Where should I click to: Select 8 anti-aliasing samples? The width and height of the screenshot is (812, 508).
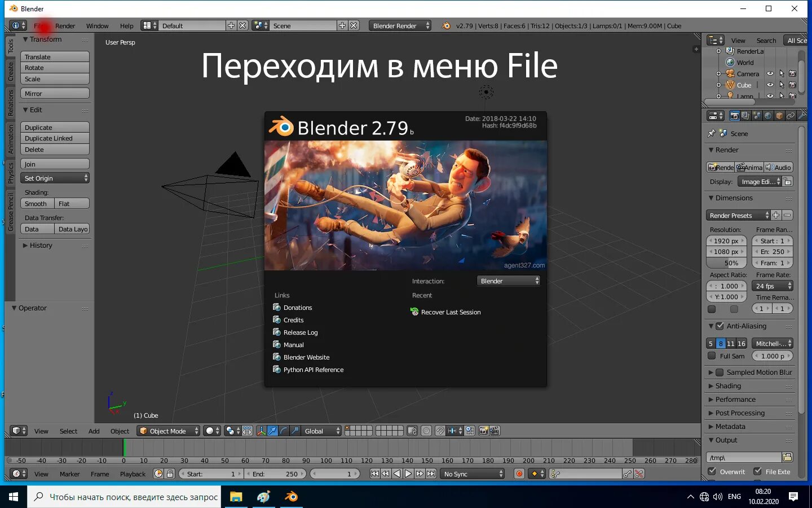point(720,343)
